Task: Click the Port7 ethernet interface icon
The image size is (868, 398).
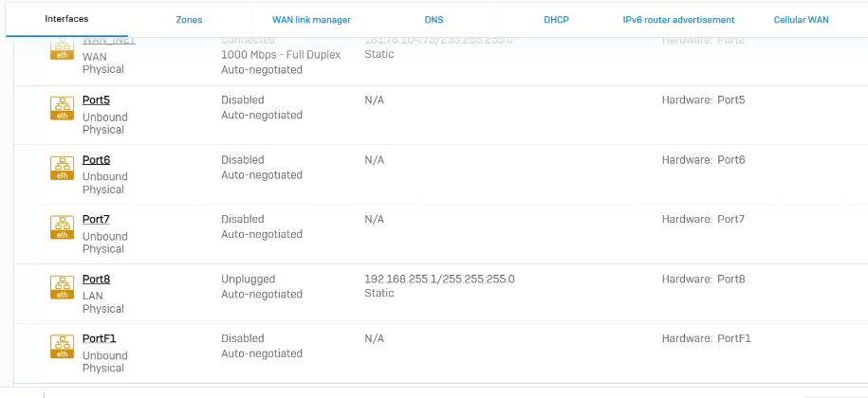Action: pos(63,228)
